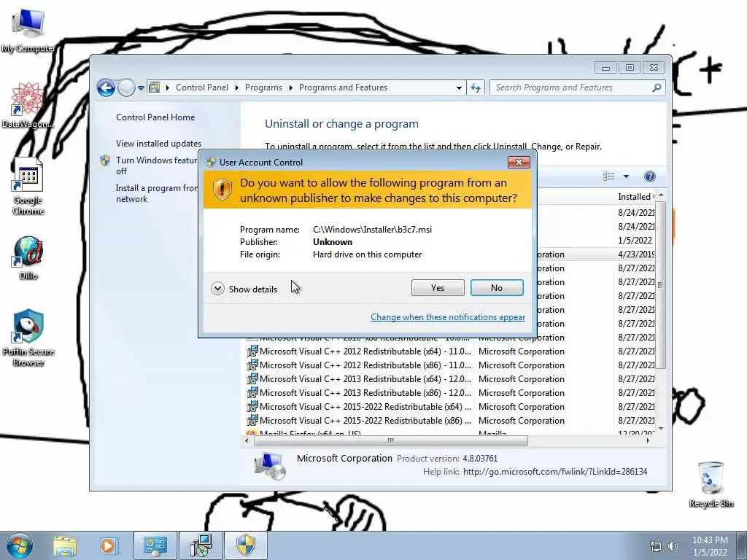Open the help link URL in details pane
This screenshot has width=747, height=560.
coord(555,472)
